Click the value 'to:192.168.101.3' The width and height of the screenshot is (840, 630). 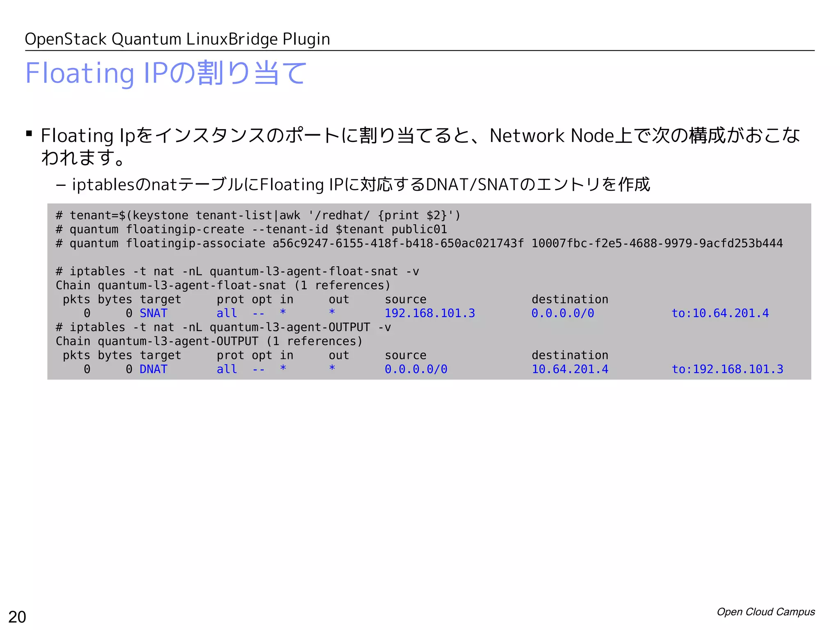pyautogui.click(x=727, y=369)
